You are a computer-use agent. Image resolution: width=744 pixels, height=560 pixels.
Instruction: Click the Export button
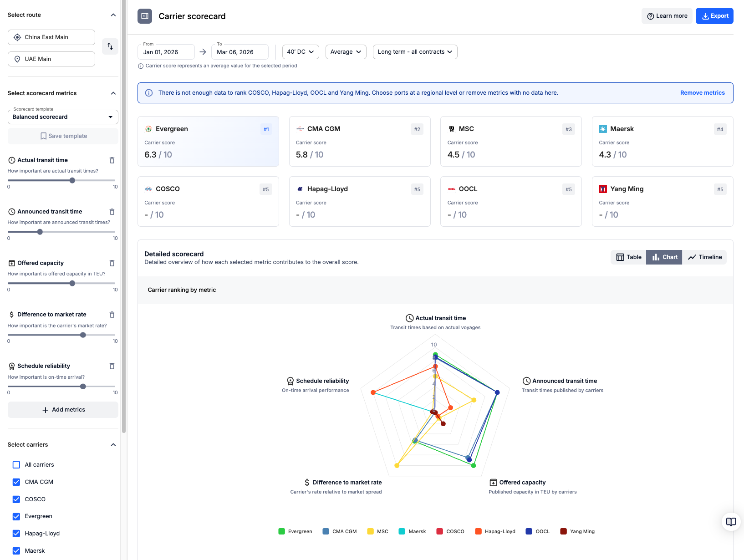pos(714,16)
